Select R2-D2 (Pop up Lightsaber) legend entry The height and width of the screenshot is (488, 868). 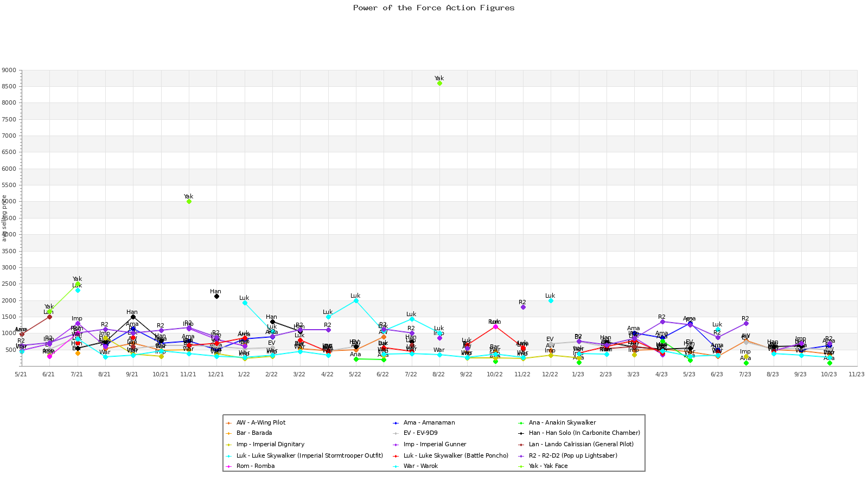568,455
